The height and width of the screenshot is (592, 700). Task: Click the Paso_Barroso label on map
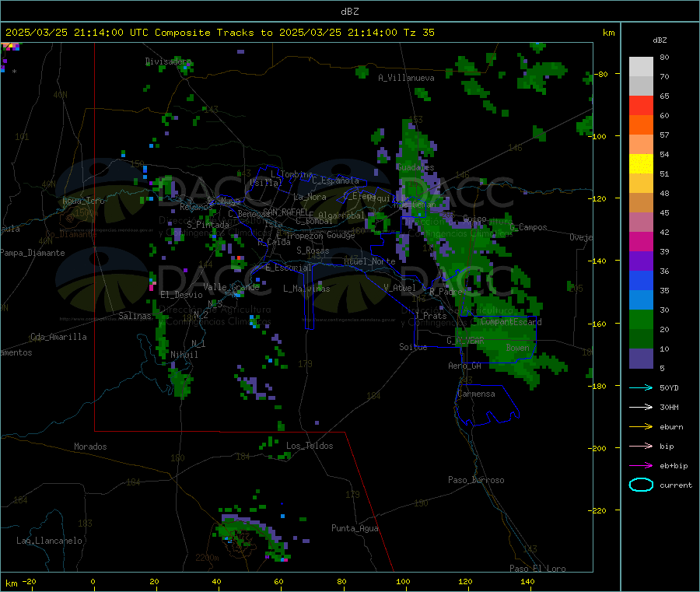(476, 480)
